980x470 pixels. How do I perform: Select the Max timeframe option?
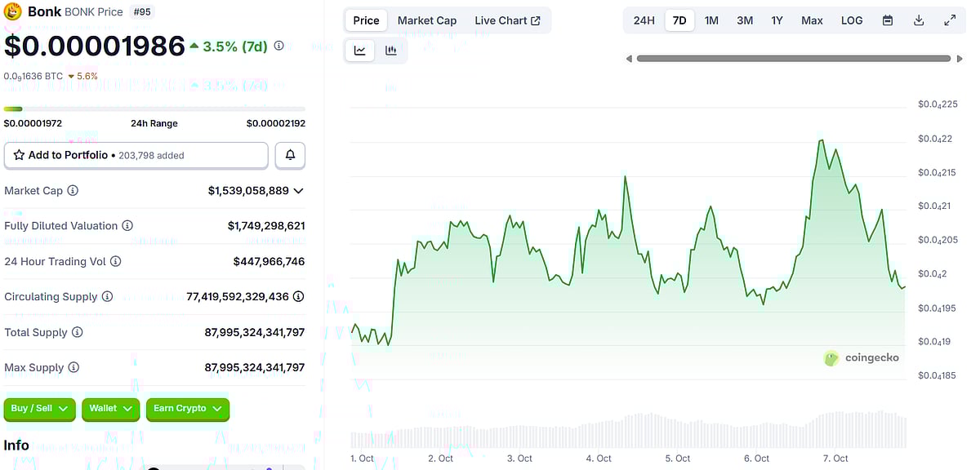click(x=812, y=20)
